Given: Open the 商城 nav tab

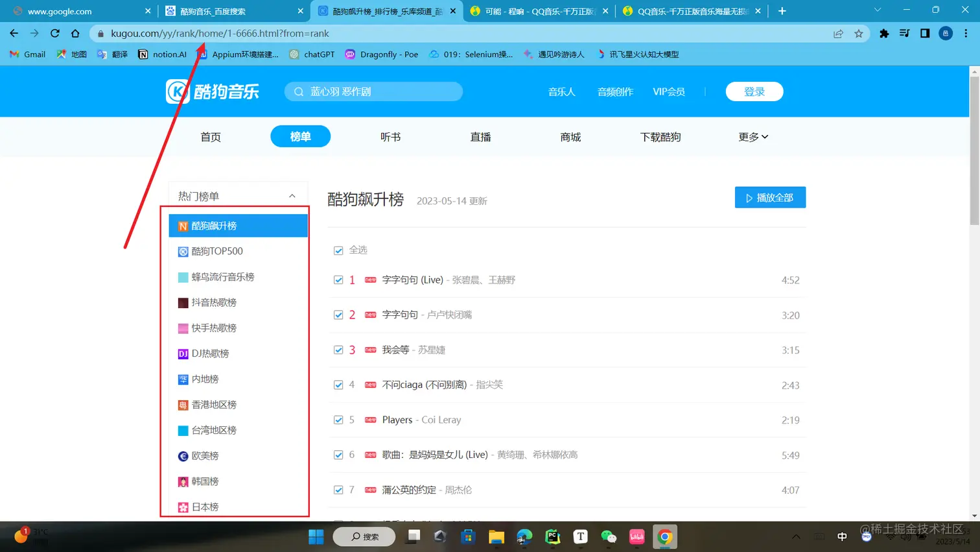Looking at the screenshot, I should (570, 137).
